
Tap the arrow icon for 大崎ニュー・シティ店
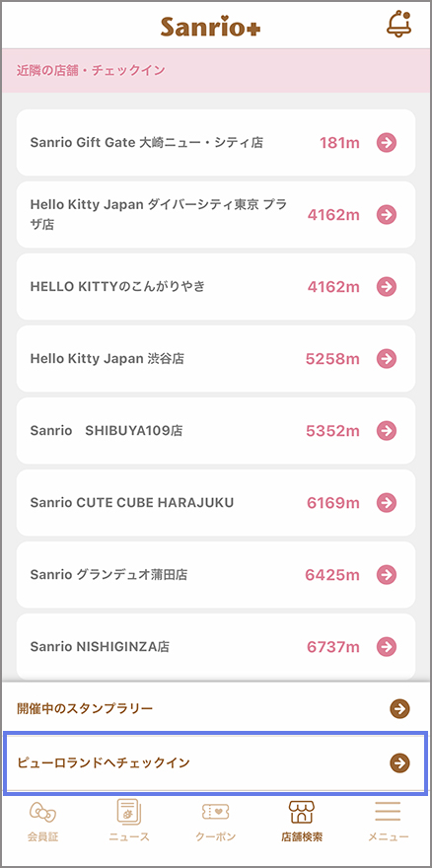(387, 143)
